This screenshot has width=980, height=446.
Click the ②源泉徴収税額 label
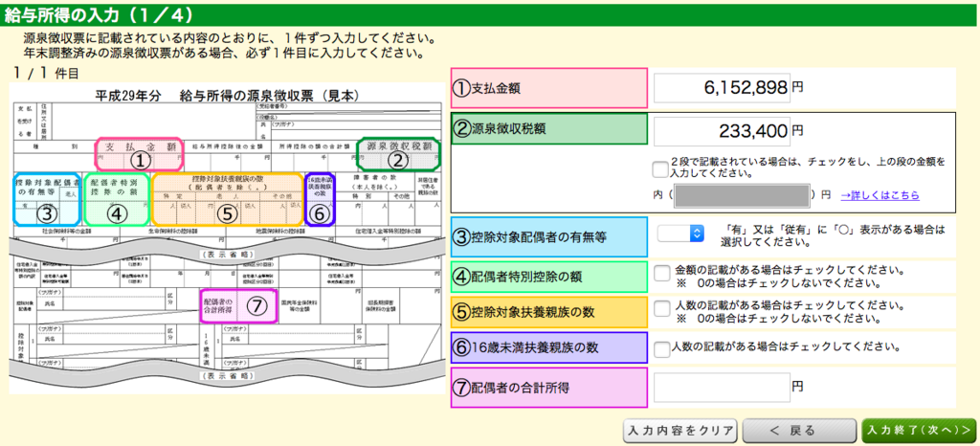coord(548,127)
